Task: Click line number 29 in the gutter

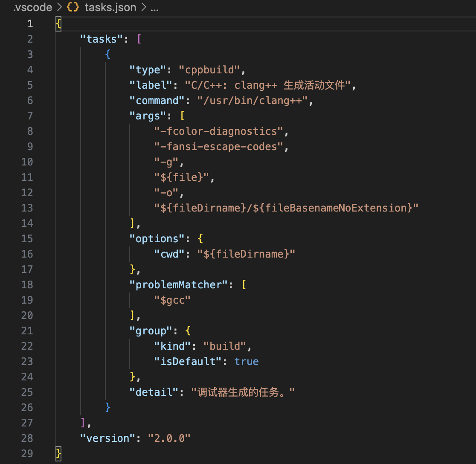Action: coord(27,454)
